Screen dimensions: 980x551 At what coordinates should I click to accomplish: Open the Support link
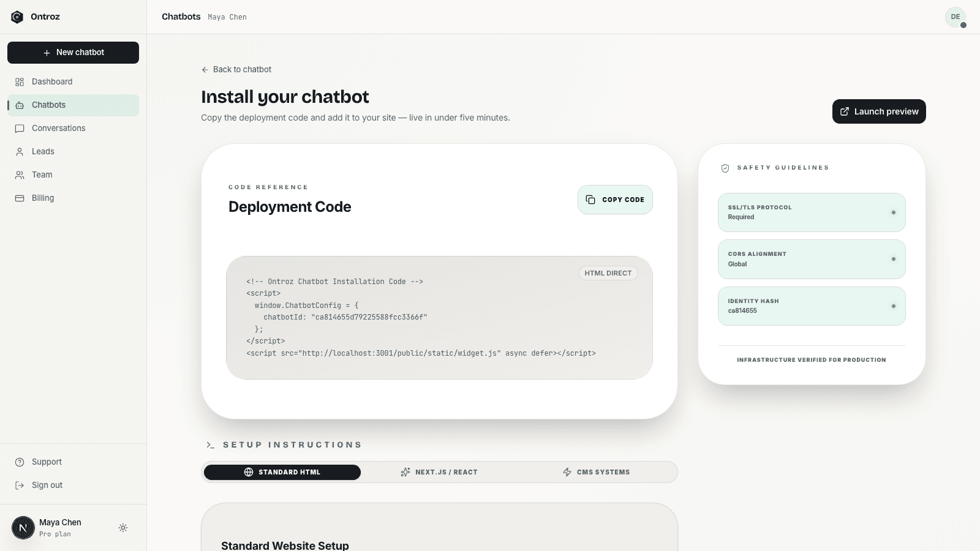click(73, 462)
